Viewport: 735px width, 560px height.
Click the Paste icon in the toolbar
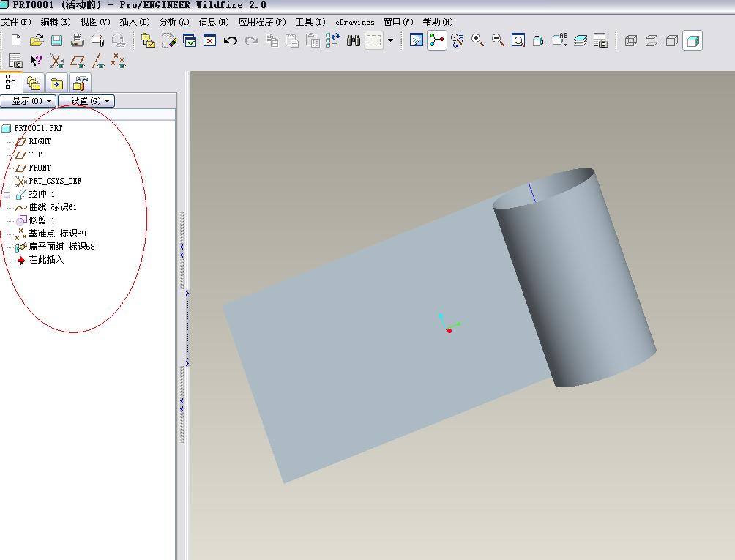pyautogui.click(x=292, y=40)
